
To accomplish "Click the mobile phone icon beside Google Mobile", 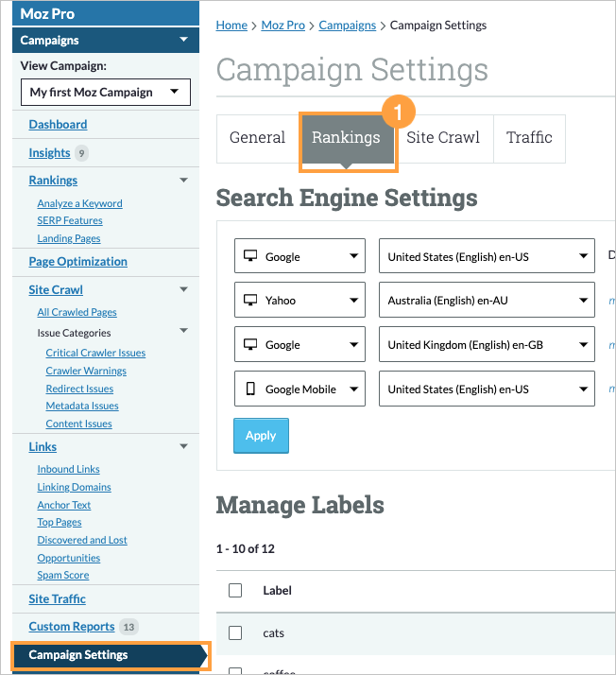I will pyautogui.click(x=250, y=389).
